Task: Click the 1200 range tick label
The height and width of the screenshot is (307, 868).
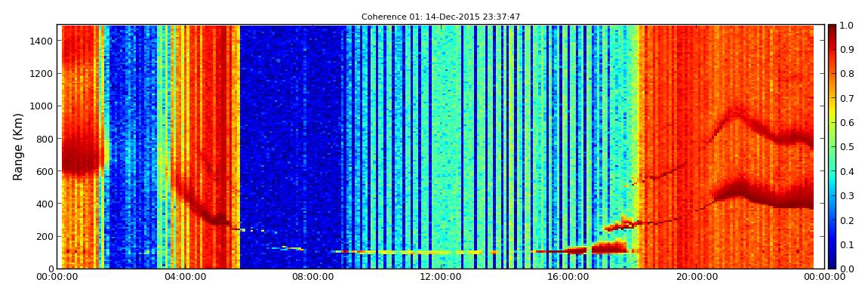Action: tap(42, 74)
